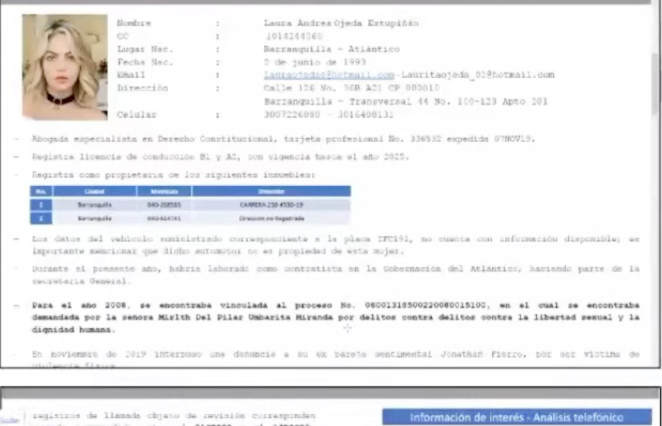The height and width of the screenshot is (426, 662).
Task: Click the 'Email' field label
Action: [x=131, y=75]
